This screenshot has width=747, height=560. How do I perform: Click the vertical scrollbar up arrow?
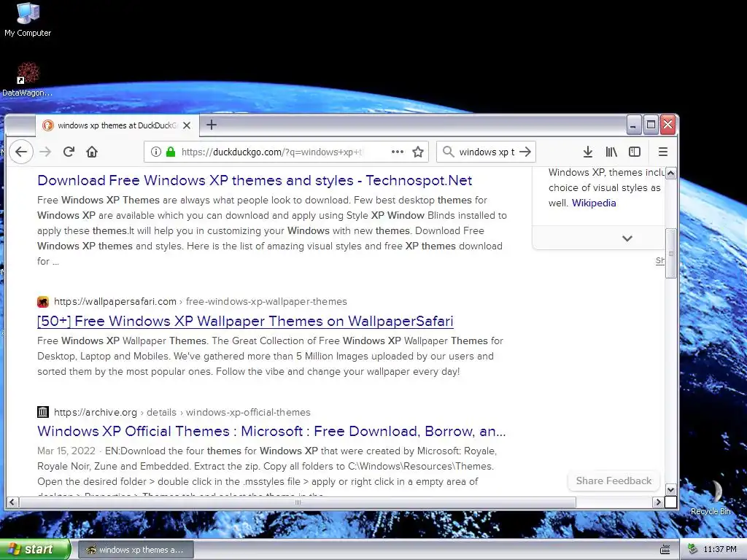point(671,174)
